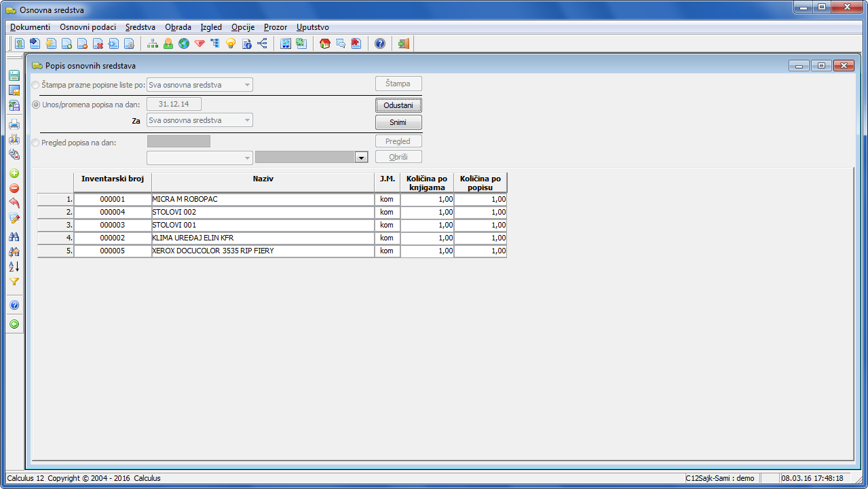This screenshot has width=868, height=489.
Task: Click the Odustani button
Action: coord(398,105)
